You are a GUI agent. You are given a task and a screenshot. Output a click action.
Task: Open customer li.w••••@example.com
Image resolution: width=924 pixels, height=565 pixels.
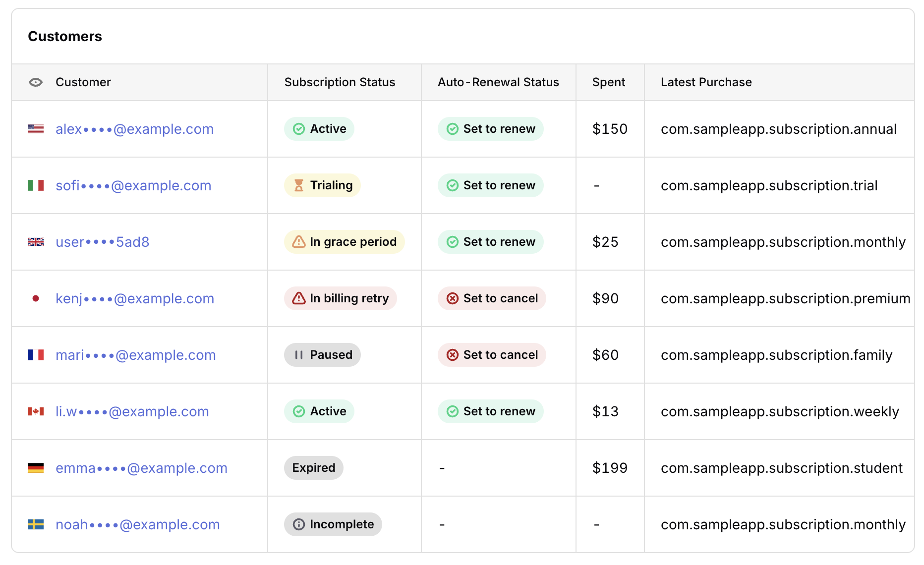pos(132,411)
